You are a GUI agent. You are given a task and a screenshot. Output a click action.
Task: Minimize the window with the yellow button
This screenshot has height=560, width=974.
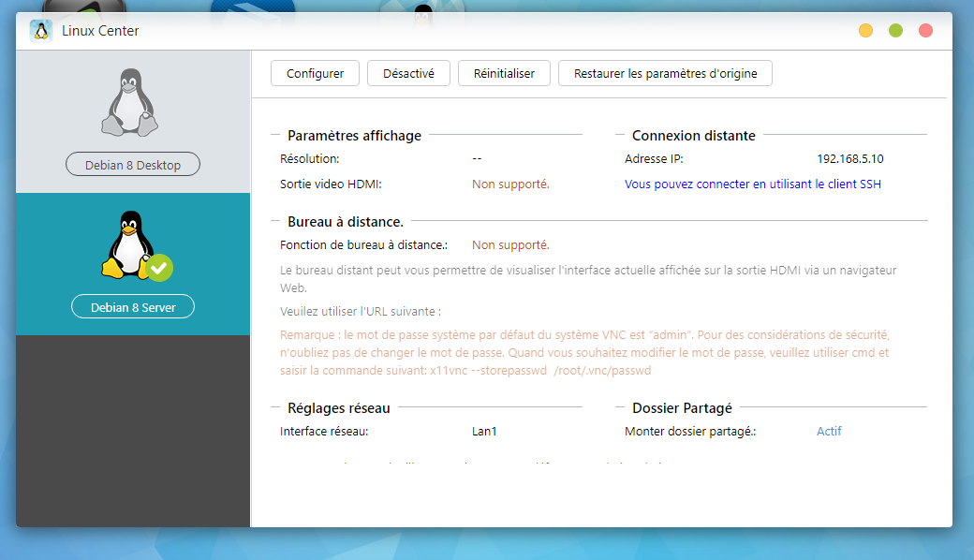pyautogui.click(x=865, y=31)
